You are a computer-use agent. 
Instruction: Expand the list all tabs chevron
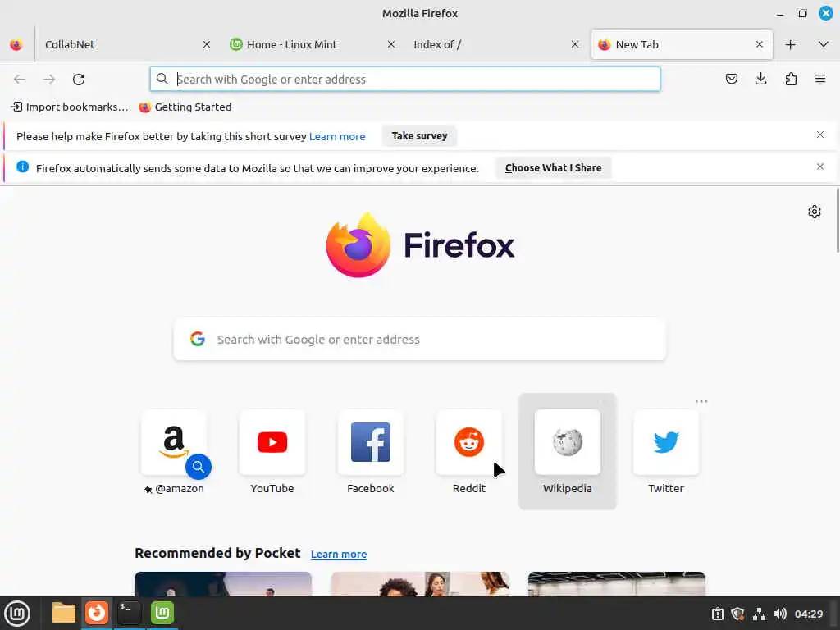(x=824, y=44)
